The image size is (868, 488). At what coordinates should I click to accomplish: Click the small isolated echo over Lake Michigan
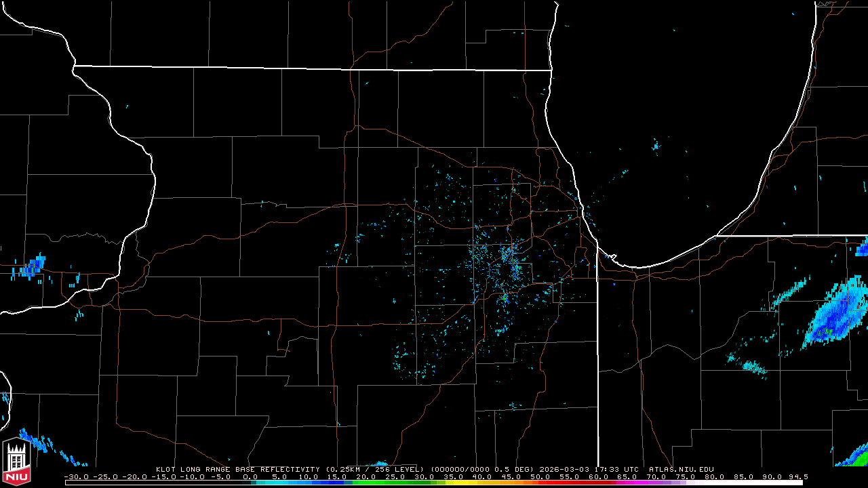coord(656,145)
